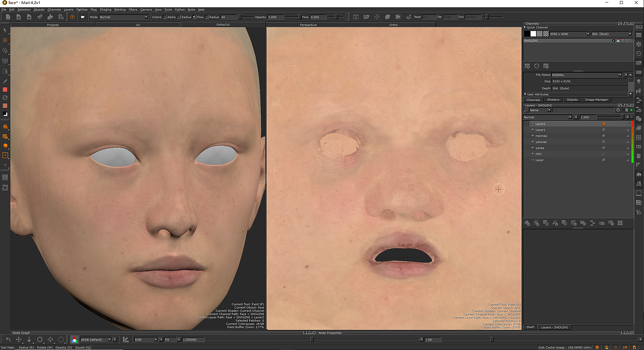The width and height of the screenshot is (644, 350).
Task: Click the undo arrow icon in bottom toolbar
Action: click(9, 339)
